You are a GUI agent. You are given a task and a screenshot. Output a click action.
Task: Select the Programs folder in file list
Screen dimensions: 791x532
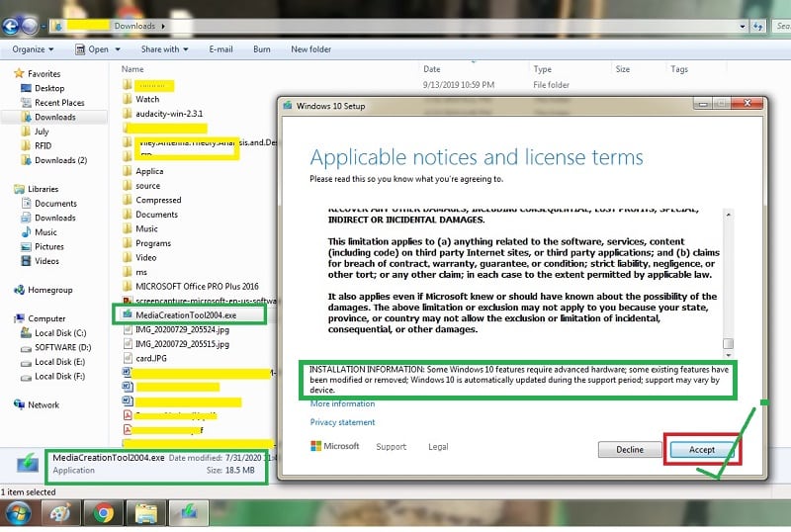(153, 243)
